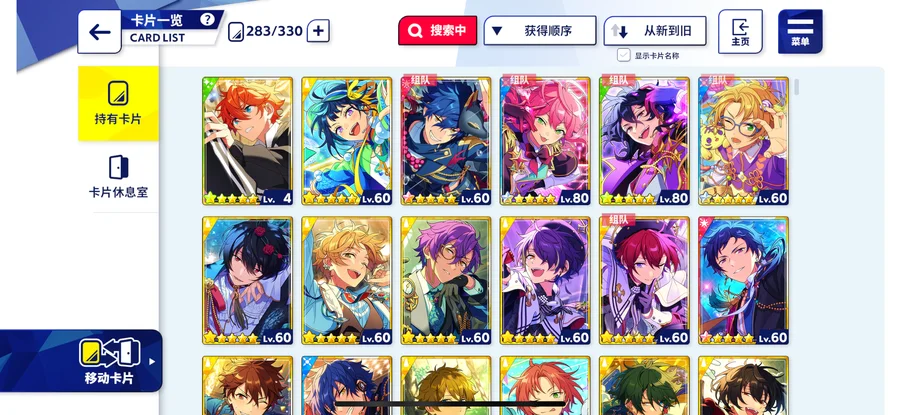Click the plus icon to expand card capacity

pyautogui.click(x=318, y=30)
